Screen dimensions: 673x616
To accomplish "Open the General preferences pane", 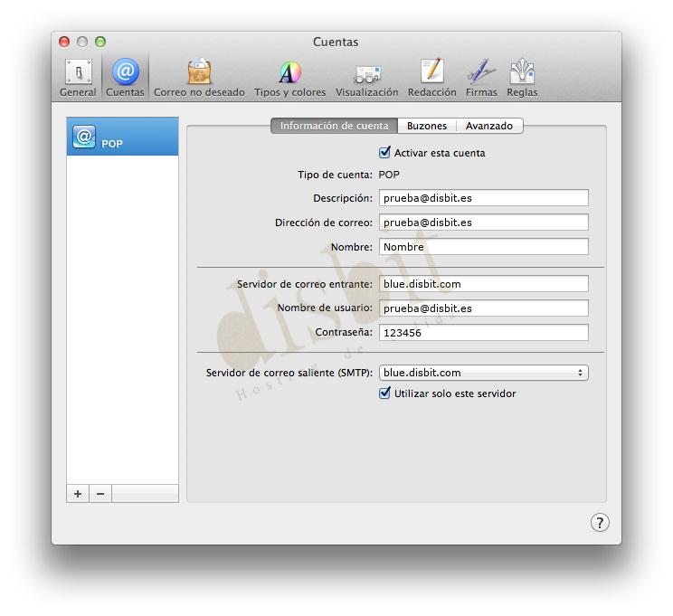I will pyautogui.click(x=78, y=78).
